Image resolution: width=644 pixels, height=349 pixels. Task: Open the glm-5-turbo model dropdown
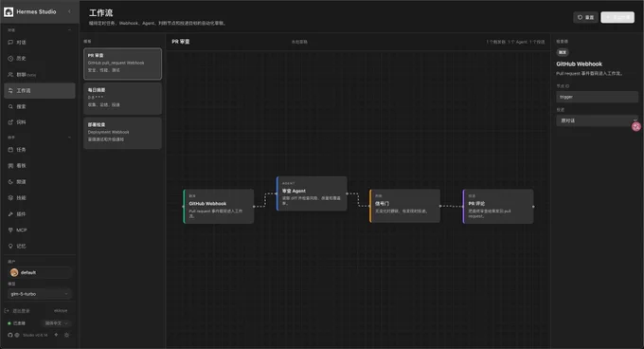[x=40, y=294]
